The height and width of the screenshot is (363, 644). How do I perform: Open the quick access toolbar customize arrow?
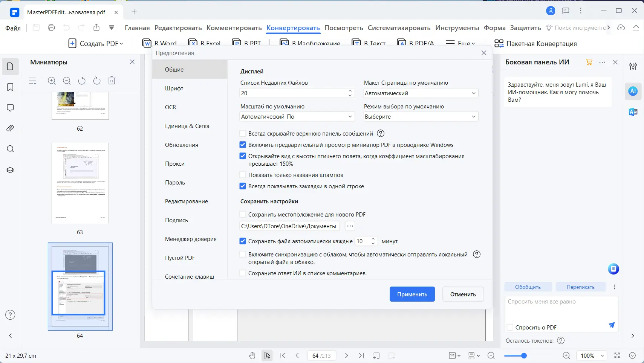(112, 27)
